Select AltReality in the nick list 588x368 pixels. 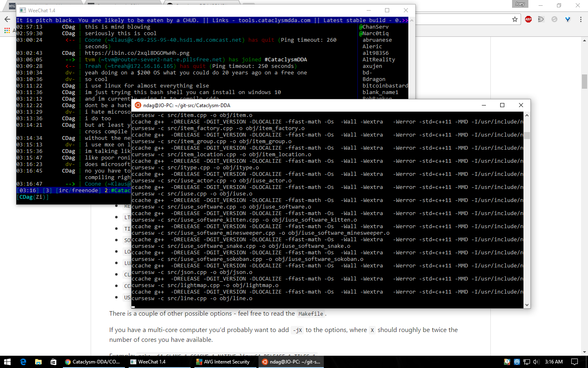pyautogui.click(x=379, y=60)
